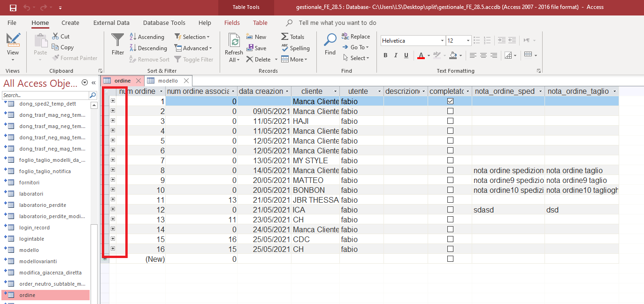
Task: Click the Undo arrow in title bar
Action: coord(27,8)
